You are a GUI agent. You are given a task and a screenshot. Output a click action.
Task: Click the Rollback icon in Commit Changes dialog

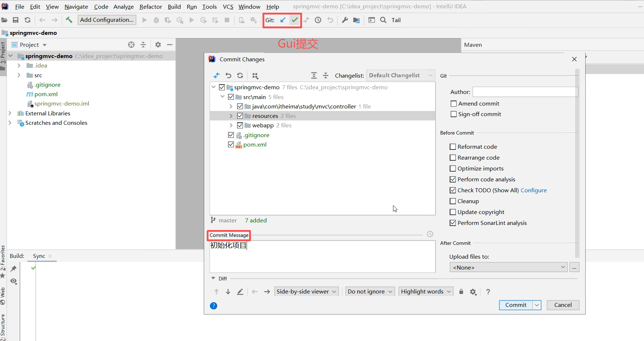[228, 75]
